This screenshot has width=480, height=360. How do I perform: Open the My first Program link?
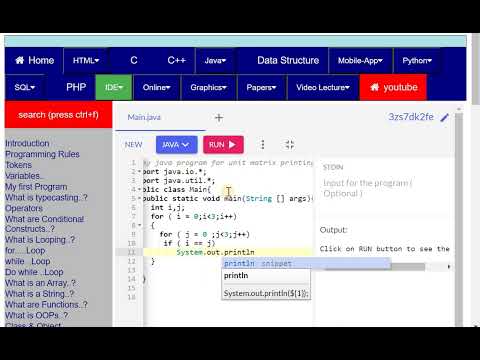[36, 187]
